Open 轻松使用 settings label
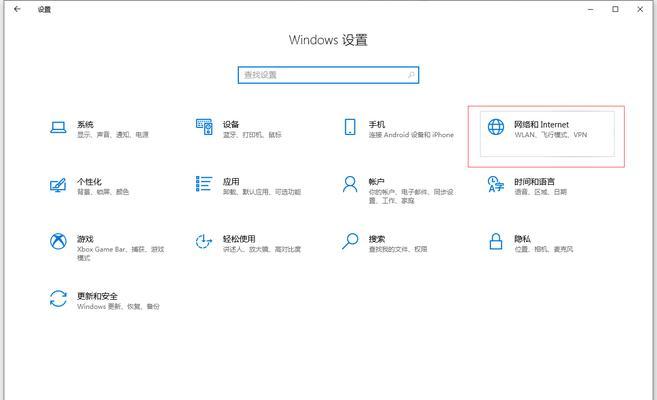The height and width of the screenshot is (400, 657). (x=239, y=239)
